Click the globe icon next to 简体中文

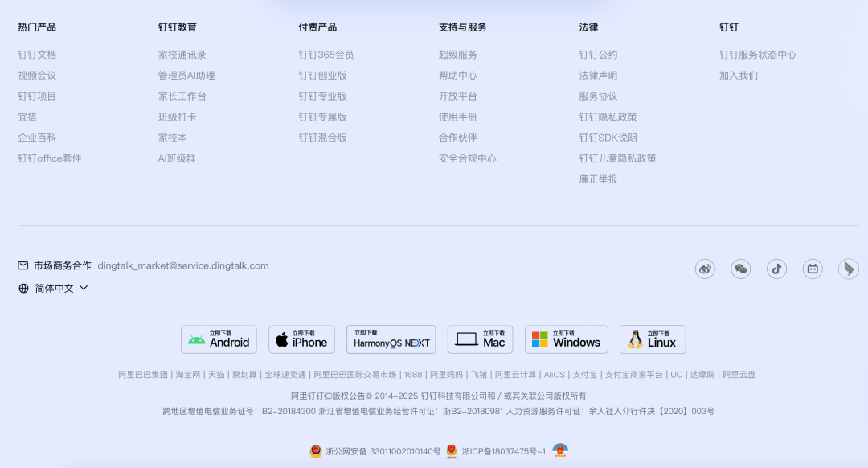[23, 289]
